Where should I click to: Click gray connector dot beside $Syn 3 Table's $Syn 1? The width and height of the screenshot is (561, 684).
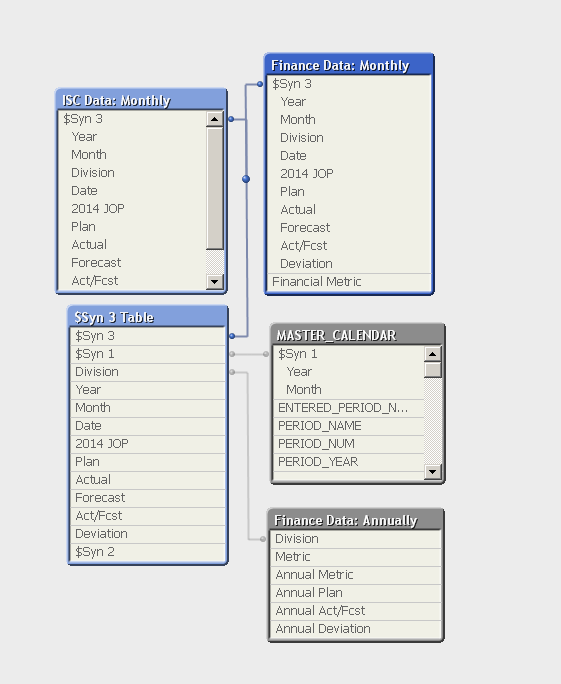pos(232,354)
